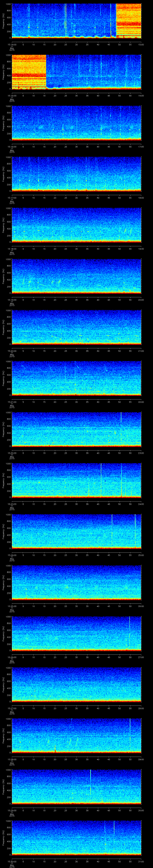Click the 15:19:00 start time label

pyautogui.click(x=12, y=300)
